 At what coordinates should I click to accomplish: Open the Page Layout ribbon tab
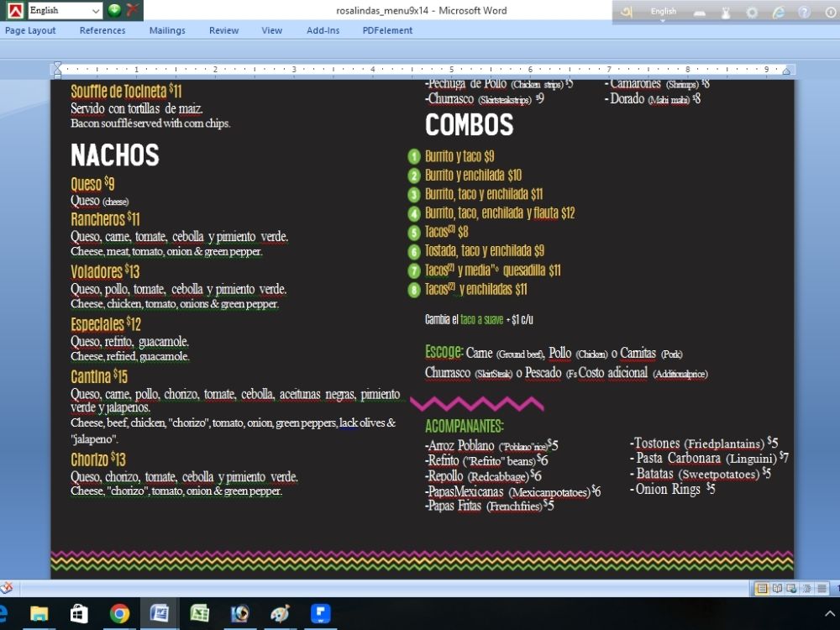(x=30, y=30)
